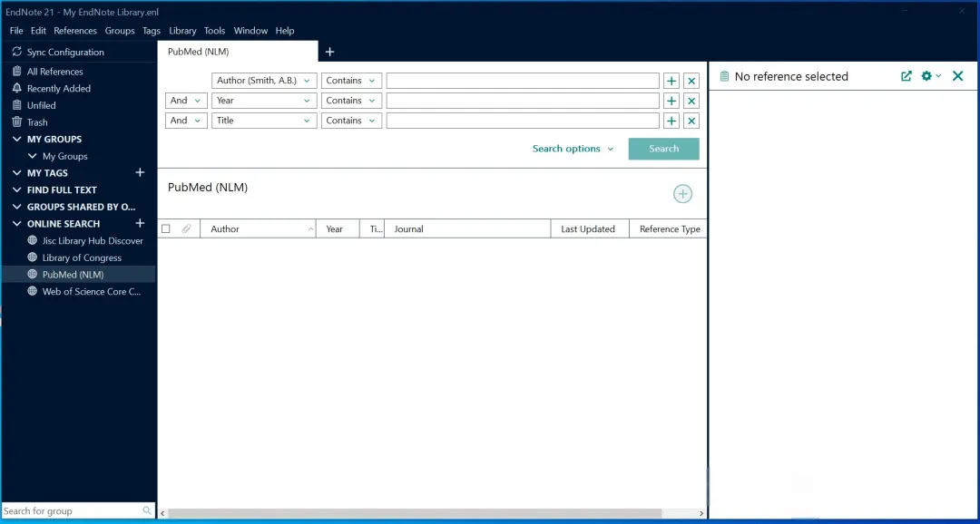Collapse FIND FULL TEXT section

tap(17, 189)
